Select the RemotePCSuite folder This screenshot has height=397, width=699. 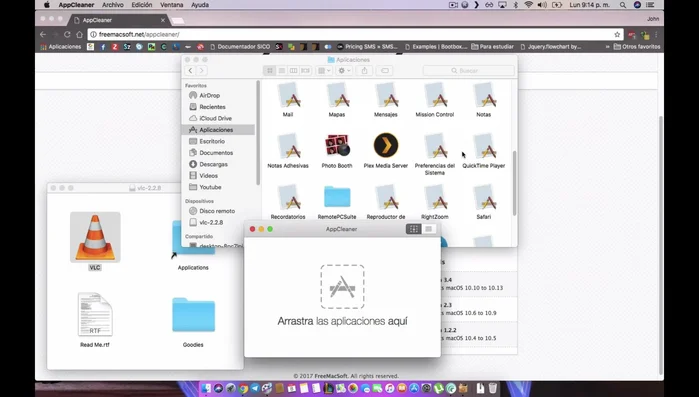(337, 196)
